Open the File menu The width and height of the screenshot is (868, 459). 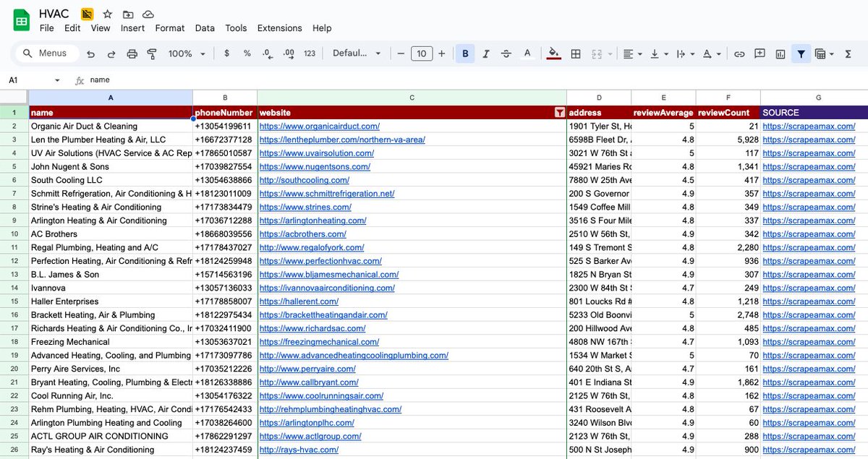click(x=46, y=28)
